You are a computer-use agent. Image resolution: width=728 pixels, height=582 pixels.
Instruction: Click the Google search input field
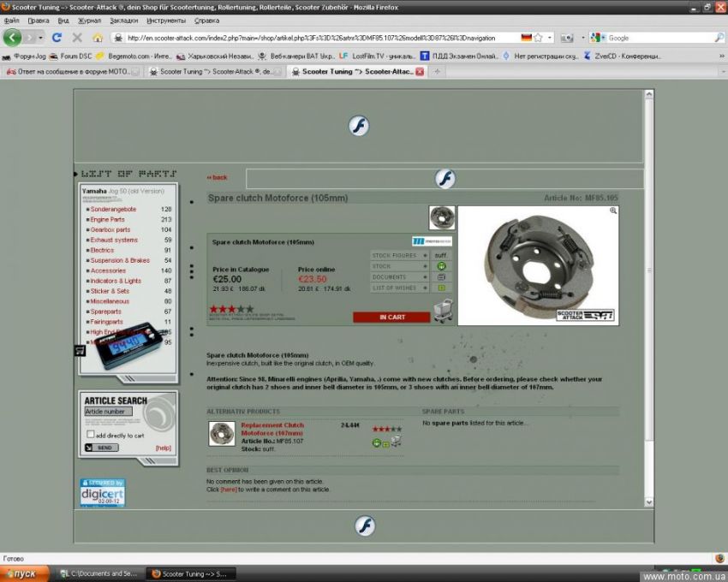[659, 38]
